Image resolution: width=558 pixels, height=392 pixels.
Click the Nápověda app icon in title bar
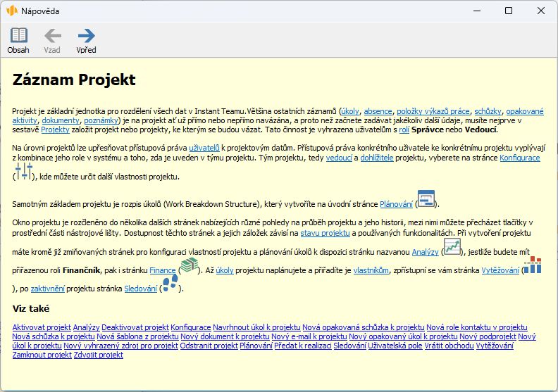tap(12, 11)
